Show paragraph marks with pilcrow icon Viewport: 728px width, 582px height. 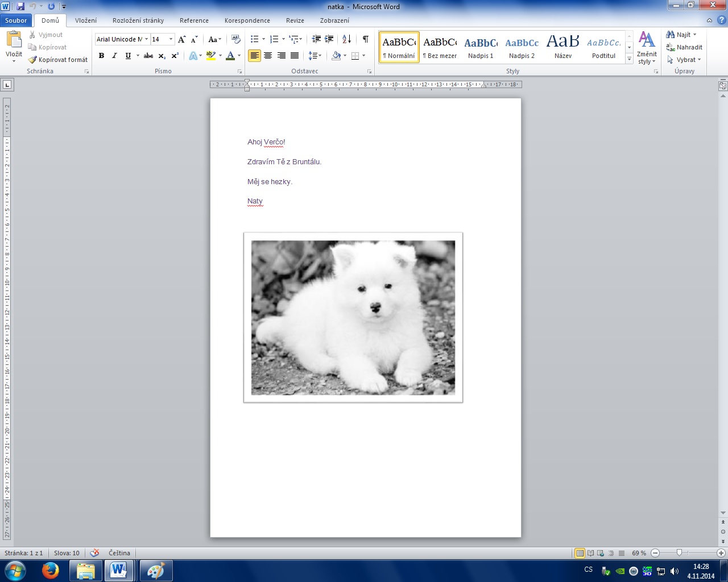[366, 39]
